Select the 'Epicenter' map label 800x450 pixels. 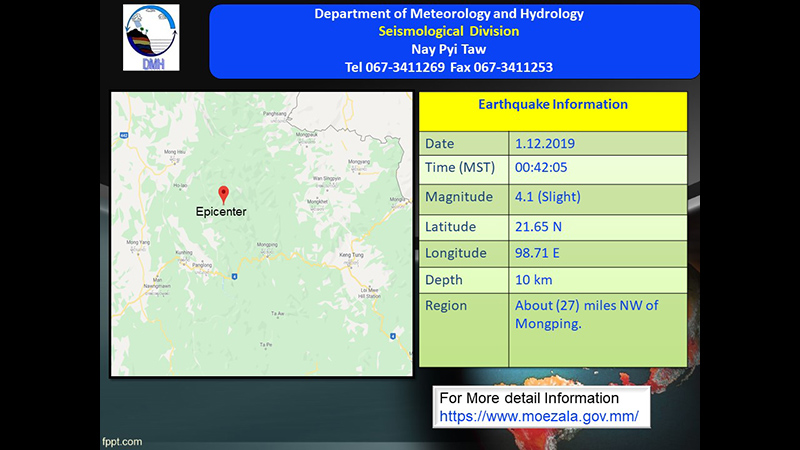click(x=221, y=212)
